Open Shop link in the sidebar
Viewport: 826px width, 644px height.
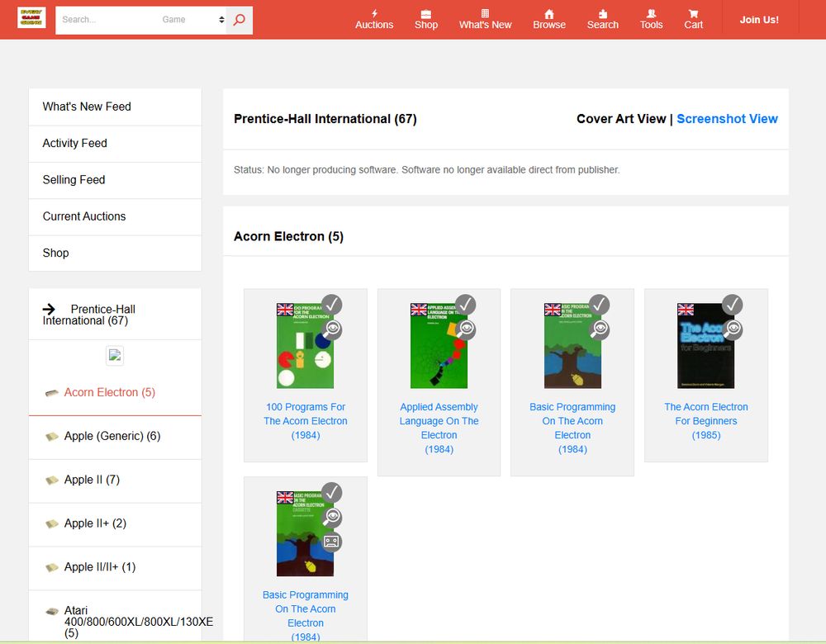[115, 253]
